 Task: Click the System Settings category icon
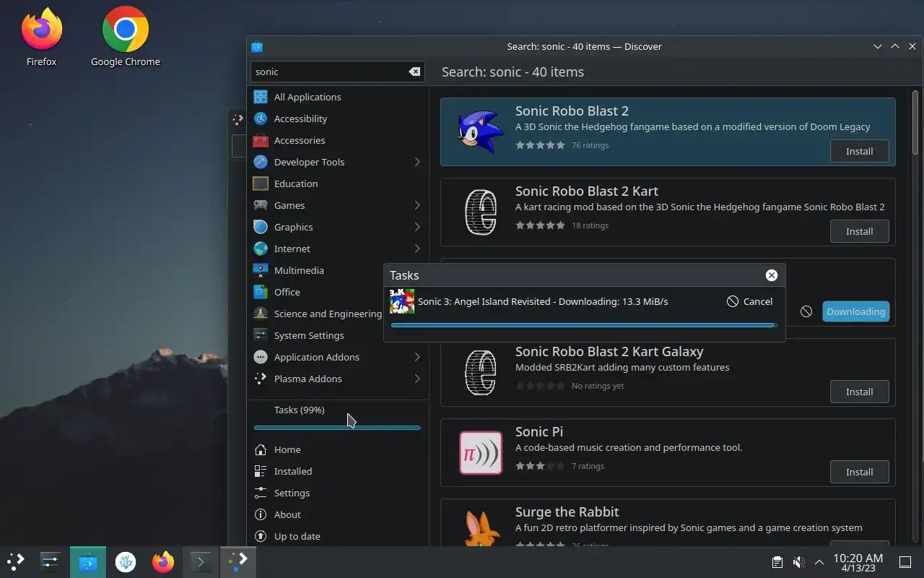(x=261, y=335)
